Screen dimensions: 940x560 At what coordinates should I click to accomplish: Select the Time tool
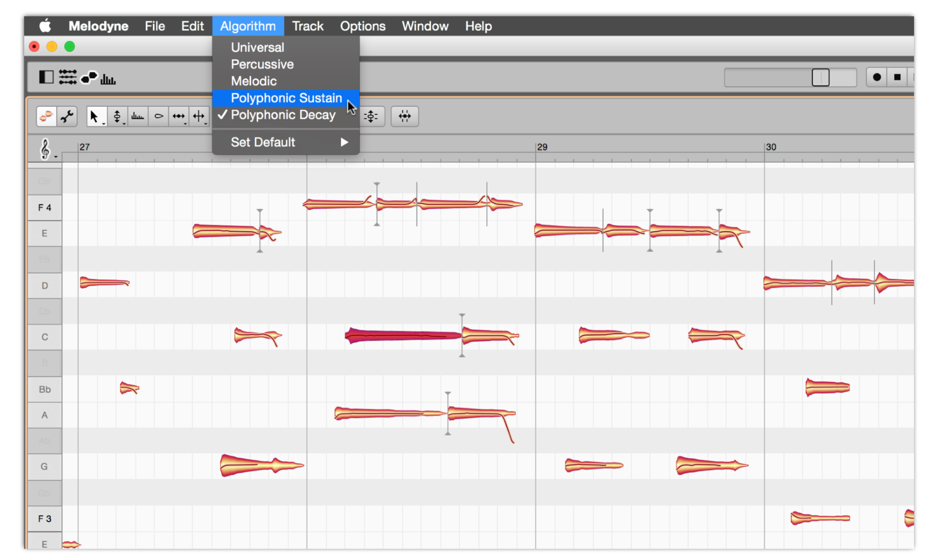click(x=178, y=116)
